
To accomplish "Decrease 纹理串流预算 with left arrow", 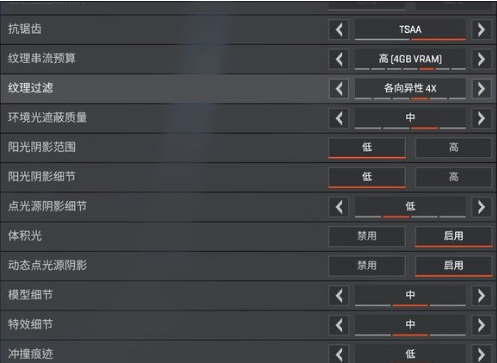I will [339, 59].
